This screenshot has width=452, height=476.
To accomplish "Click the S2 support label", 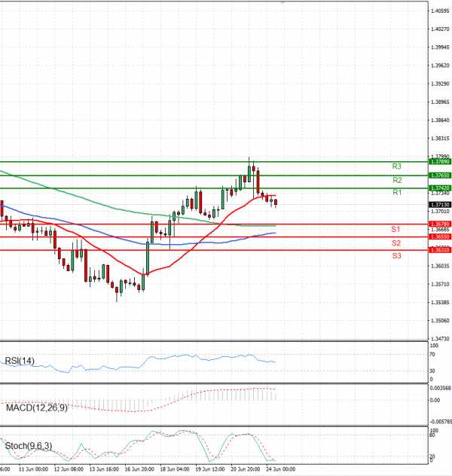I will tap(396, 243).
